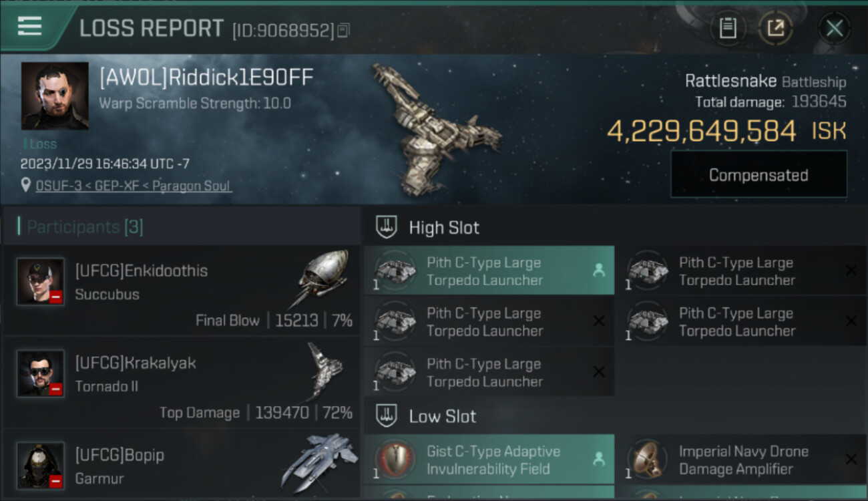Image resolution: width=868 pixels, height=501 pixels.
Task: Click the share export icon
Action: pos(776,28)
